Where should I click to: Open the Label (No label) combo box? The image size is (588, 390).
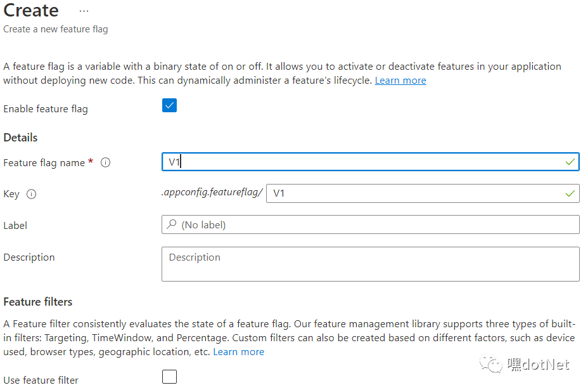[x=371, y=224]
